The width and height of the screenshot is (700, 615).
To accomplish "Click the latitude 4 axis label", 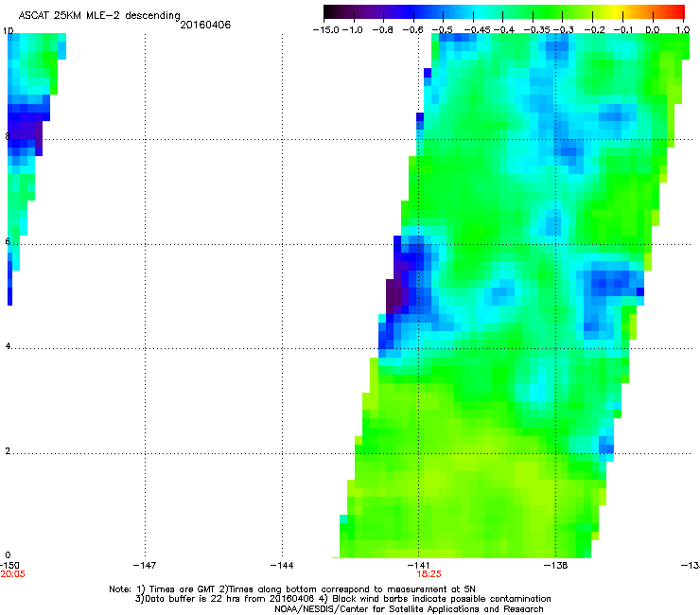I will [8, 345].
